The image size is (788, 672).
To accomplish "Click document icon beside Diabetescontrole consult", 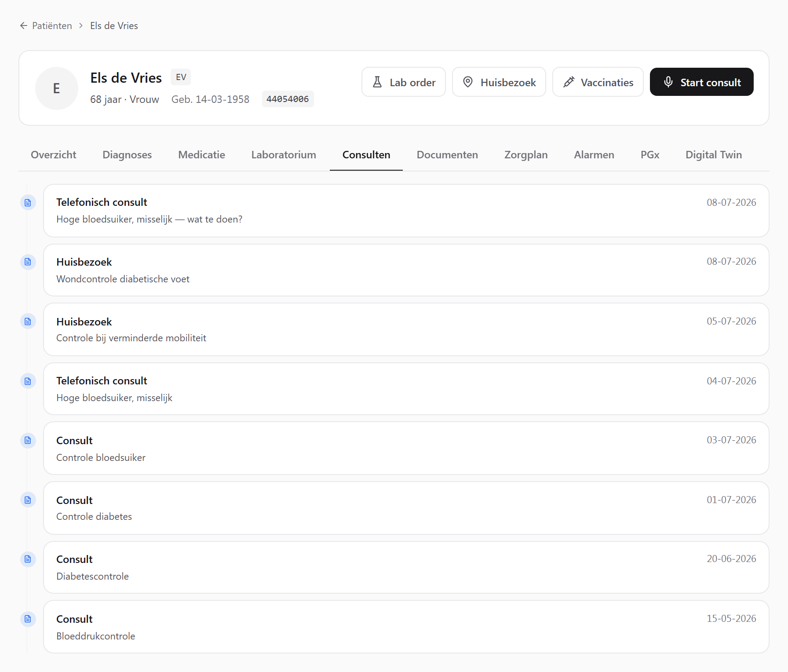I will (28, 559).
